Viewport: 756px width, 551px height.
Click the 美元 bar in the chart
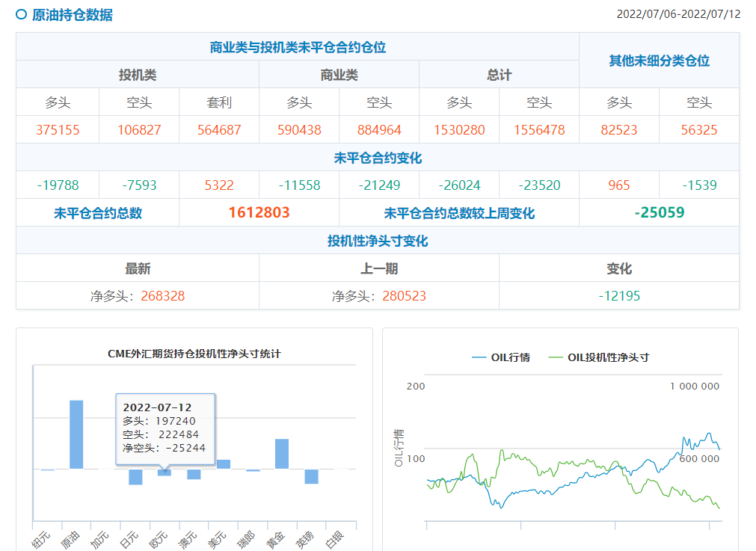click(x=224, y=464)
